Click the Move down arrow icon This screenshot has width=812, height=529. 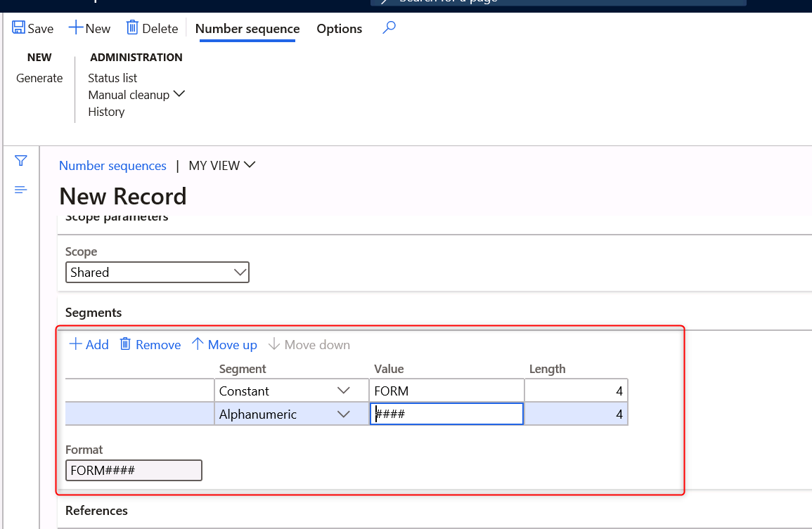point(274,344)
